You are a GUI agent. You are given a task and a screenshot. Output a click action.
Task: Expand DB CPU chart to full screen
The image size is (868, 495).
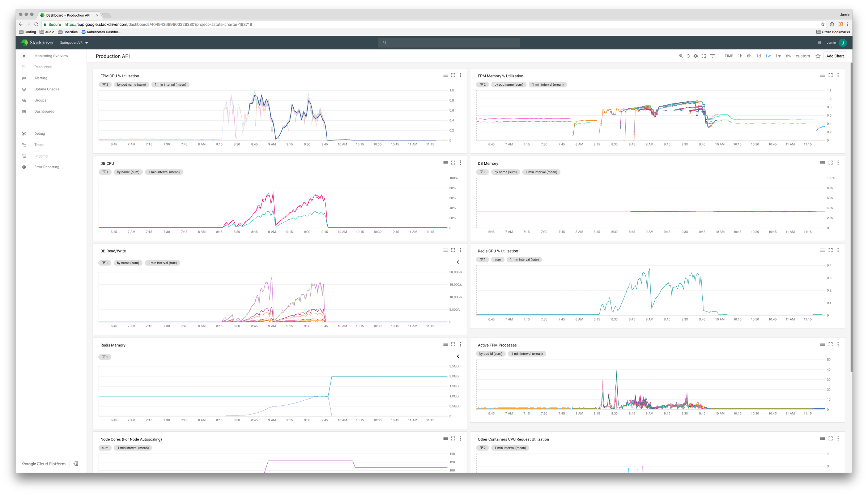tap(453, 163)
